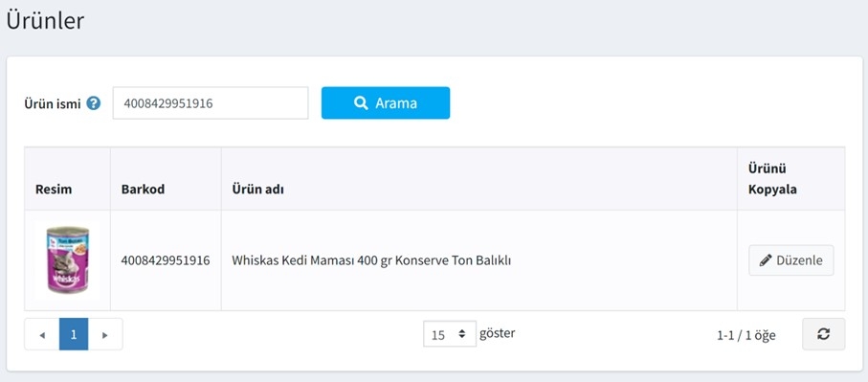Focus the Ürün ismi search input field

click(x=211, y=103)
